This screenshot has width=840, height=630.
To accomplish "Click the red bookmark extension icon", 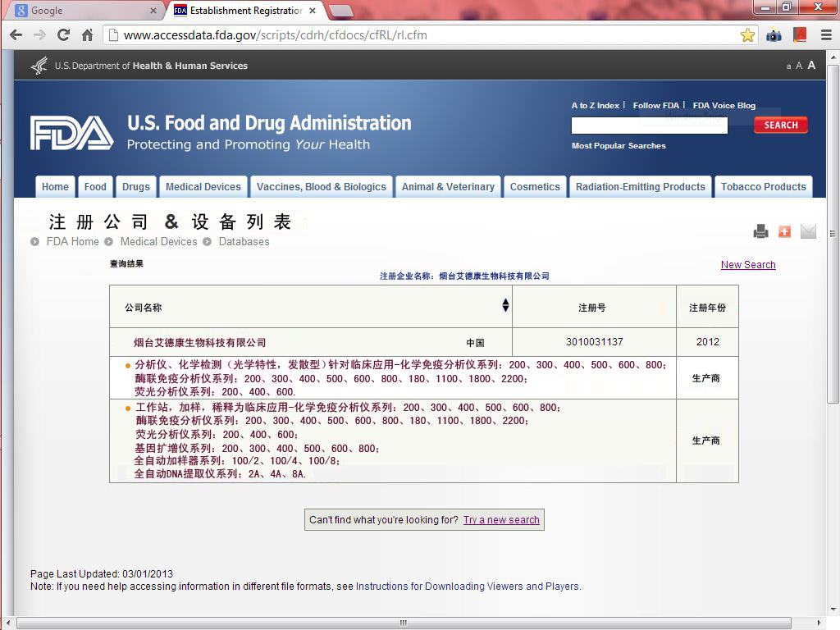I will click(x=800, y=35).
